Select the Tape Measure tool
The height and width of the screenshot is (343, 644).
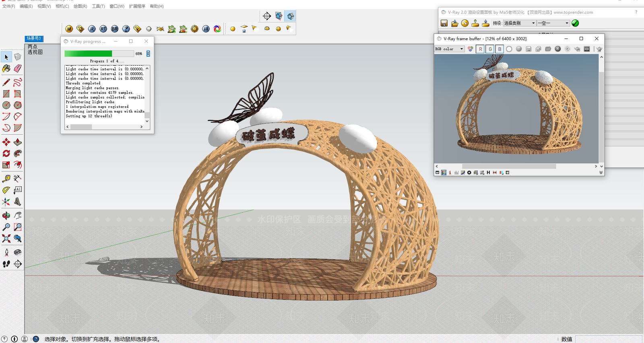6,178
